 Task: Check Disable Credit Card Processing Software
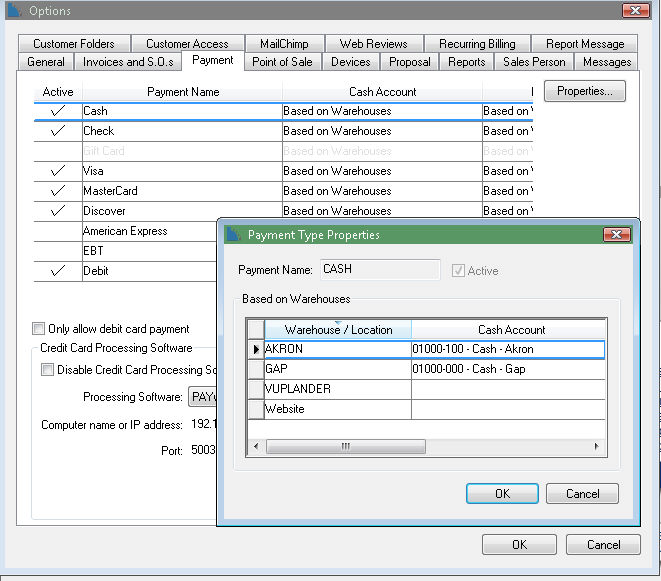click(x=48, y=370)
